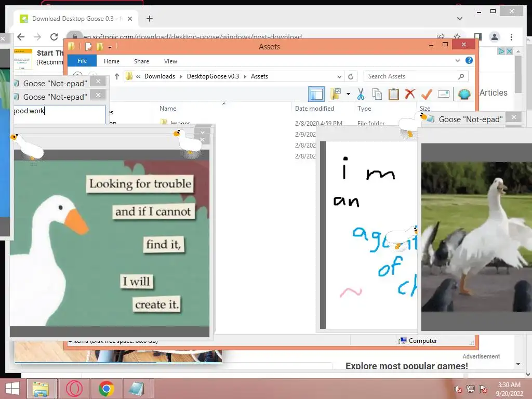This screenshot has width=532, height=399.
Task: Click the orange checkmark Properties icon
Action: (x=427, y=94)
